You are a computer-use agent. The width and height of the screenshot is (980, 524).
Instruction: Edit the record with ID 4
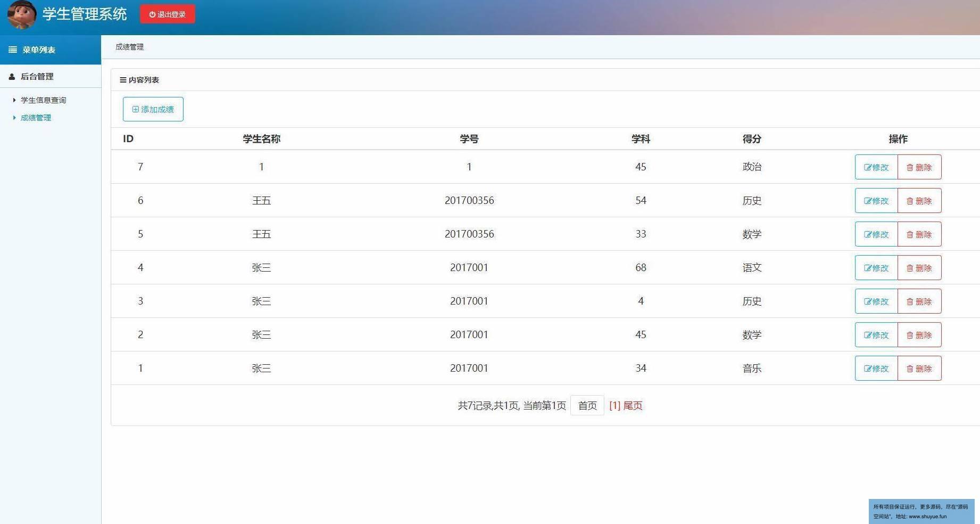pyautogui.click(x=876, y=268)
